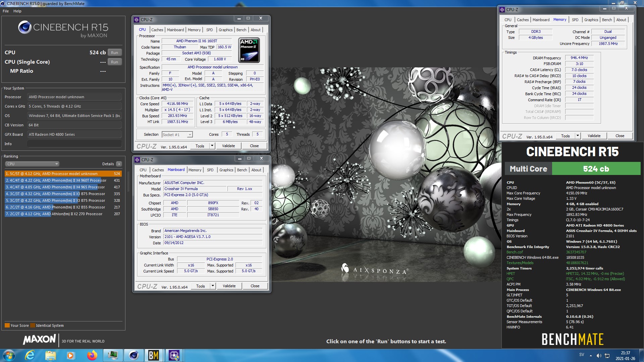This screenshot has width=644, height=362.
Task: Open Windows Media Player taskbar icon
Action: 70,355
